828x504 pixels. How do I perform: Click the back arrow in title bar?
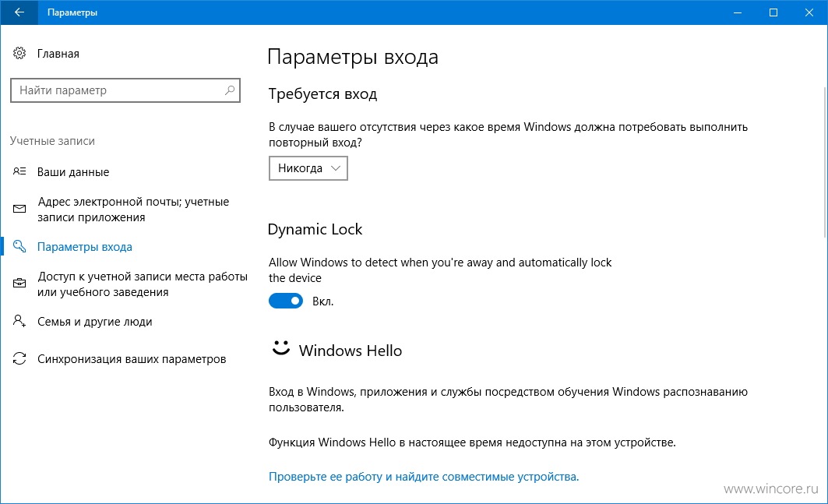coord(19,12)
